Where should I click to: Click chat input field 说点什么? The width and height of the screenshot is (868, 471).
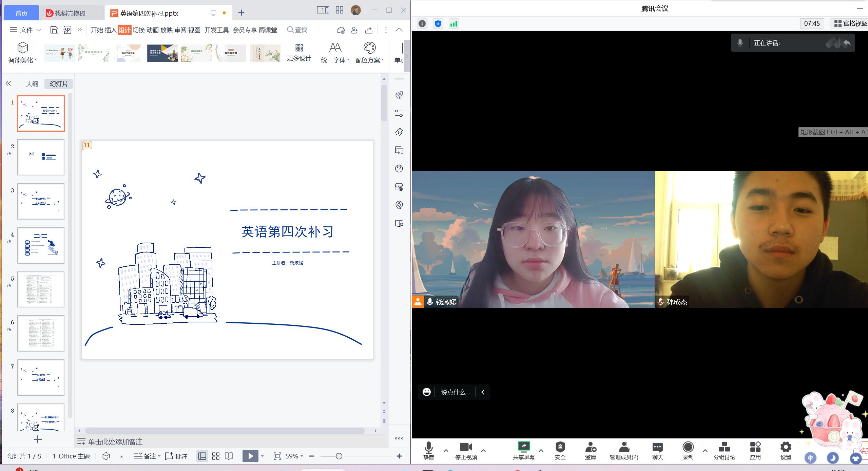(456, 392)
